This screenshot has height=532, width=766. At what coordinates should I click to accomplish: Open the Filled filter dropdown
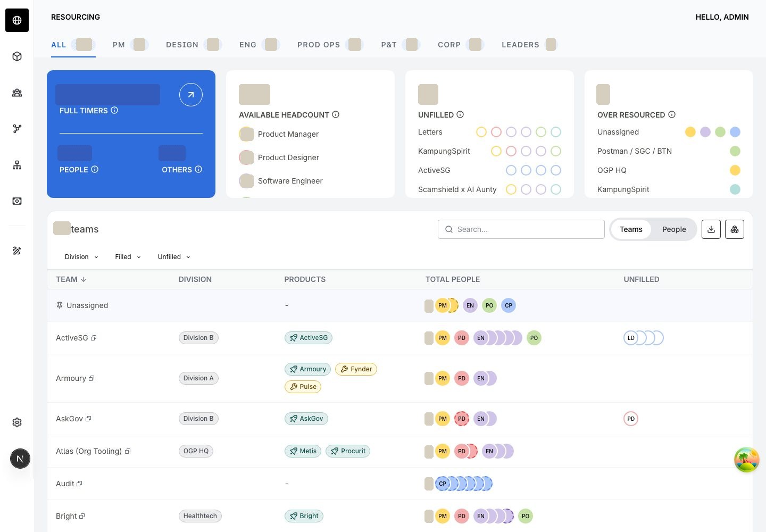coord(128,257)
